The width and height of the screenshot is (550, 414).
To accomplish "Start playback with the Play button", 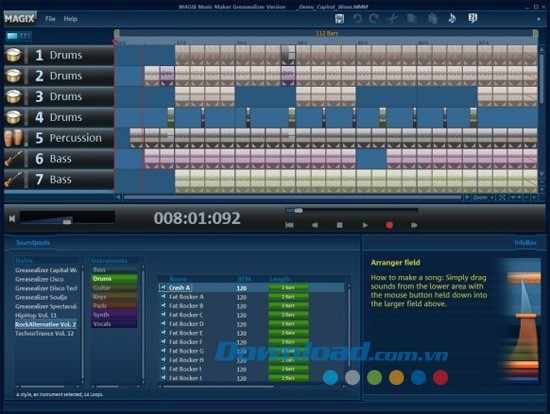I will pyautogui.click(x=365, y=225).
